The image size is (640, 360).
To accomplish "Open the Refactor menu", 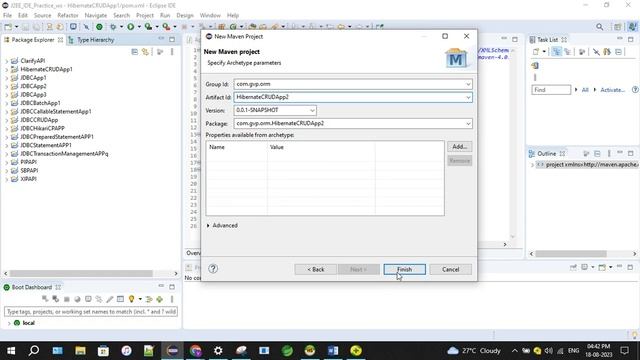I will 68,15.
